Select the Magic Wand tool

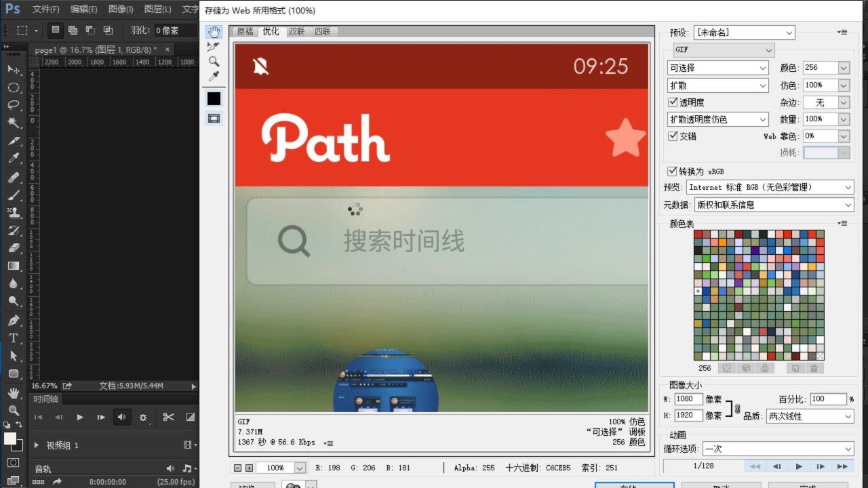[13, 123]
